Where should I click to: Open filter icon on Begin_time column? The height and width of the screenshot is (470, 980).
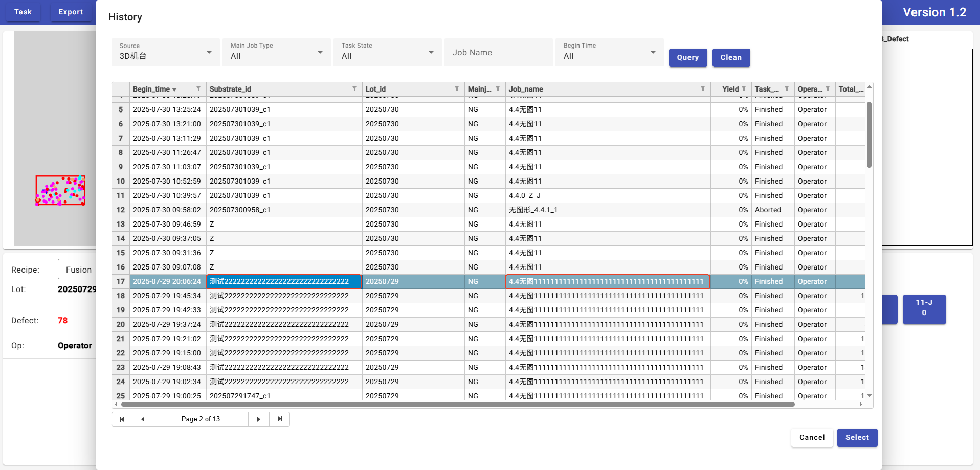[198, 89]
